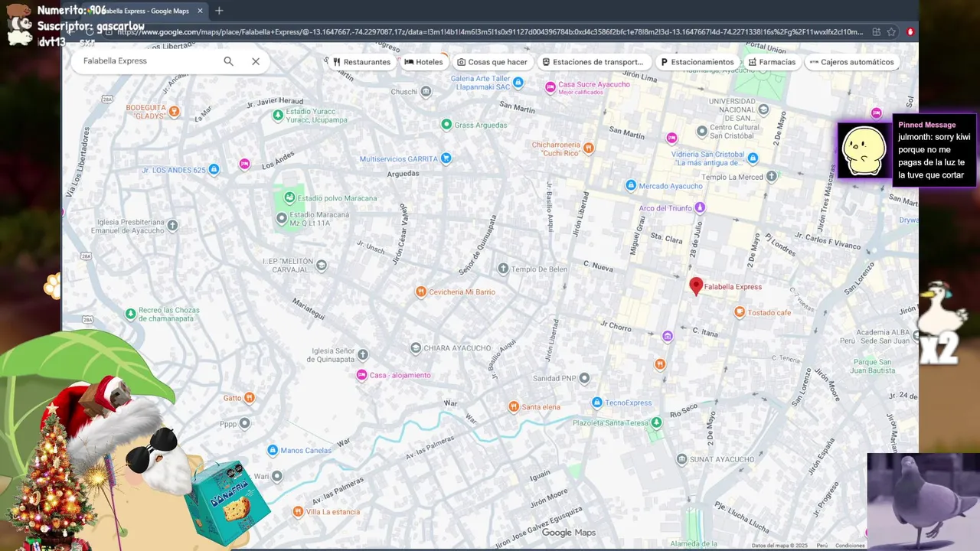Click the Arco del Triunfo landmark icon
Screen dimensions: 980x551
pyautogui.click(x=700, y=207)
